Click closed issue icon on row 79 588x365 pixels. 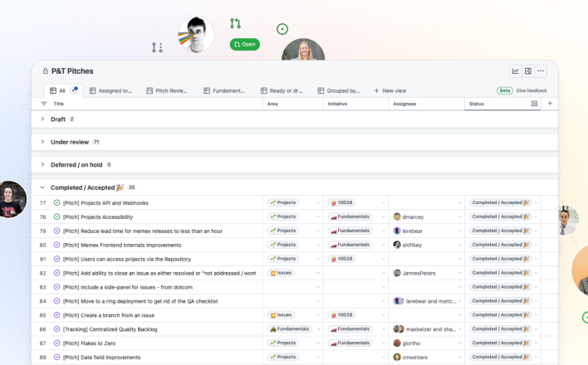56,231
